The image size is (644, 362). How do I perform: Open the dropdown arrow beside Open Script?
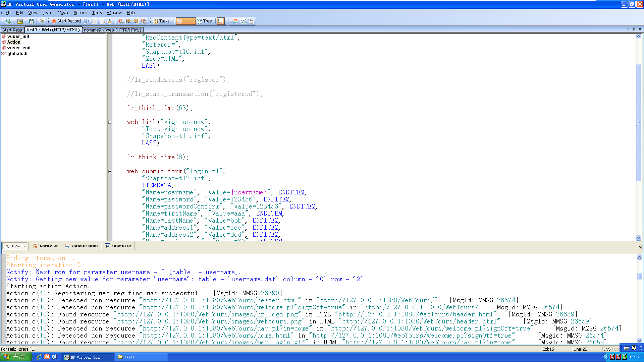click(x=26, y=21)
